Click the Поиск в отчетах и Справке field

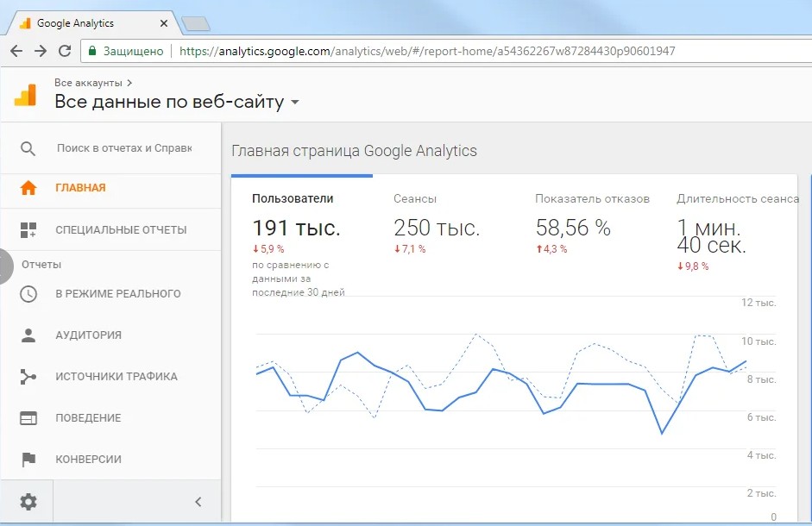pos(124,148)
